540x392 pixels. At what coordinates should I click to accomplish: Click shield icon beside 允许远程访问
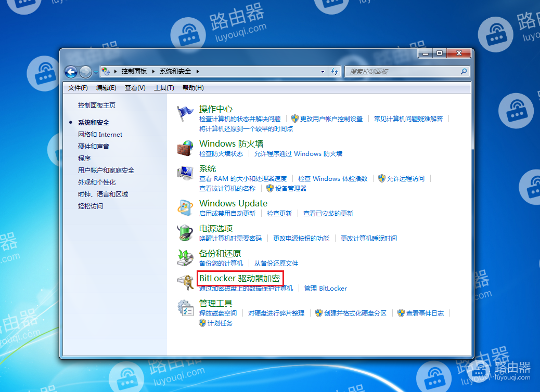coord(381,178)
